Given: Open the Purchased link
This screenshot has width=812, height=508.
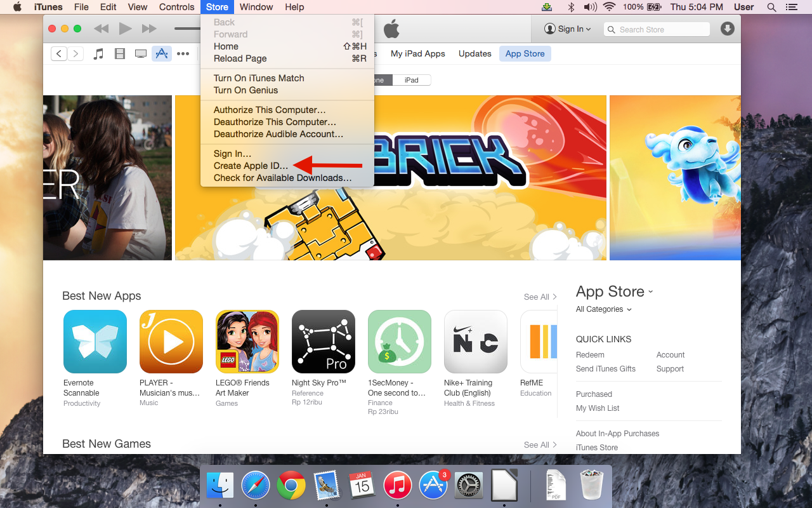Looking at the screenshot, I should coord(594,394).
